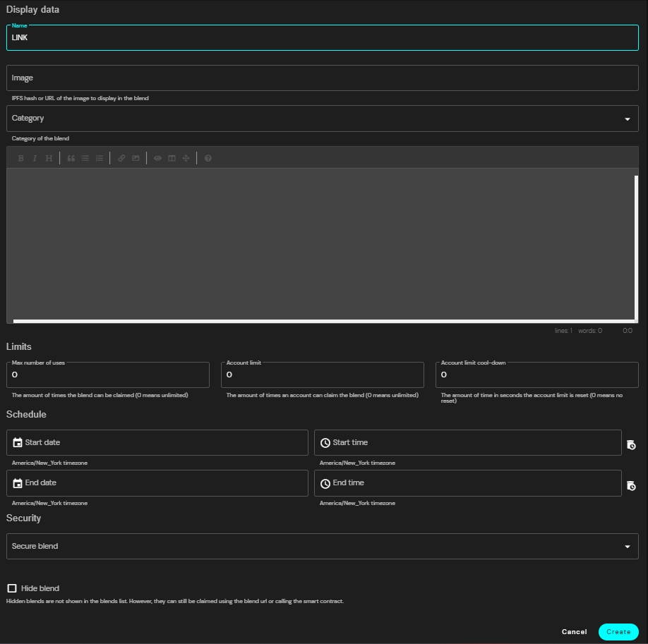Image resolution: width=648 pixels, height=644 pixels.
Task: Open calendar icon in End date field
Action: pyautogui.click(x=18, y=483)
